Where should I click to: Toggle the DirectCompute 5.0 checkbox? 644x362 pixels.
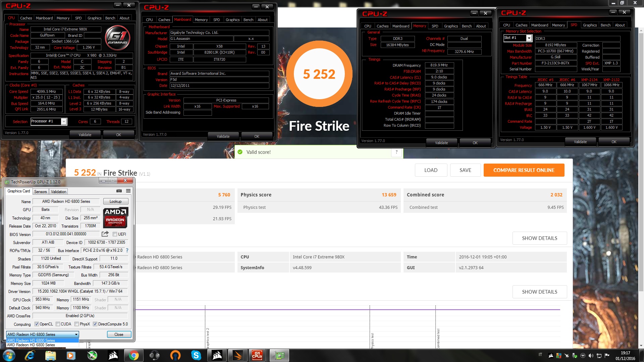pos(95,324)
